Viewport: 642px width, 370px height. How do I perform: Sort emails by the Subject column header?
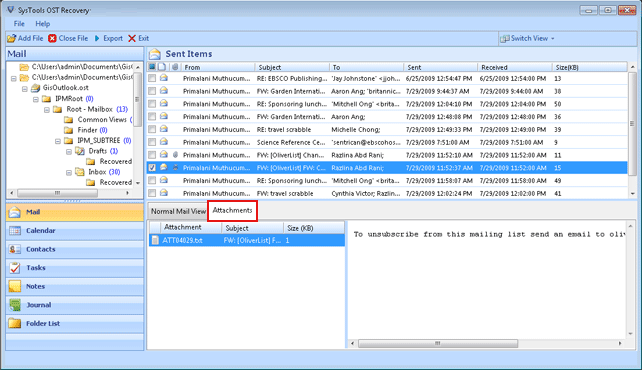tap(292, 67)
